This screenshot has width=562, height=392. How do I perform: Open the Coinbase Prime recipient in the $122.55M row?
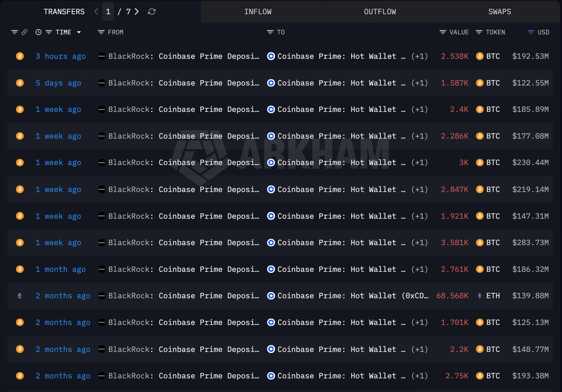tap(341, 83)
